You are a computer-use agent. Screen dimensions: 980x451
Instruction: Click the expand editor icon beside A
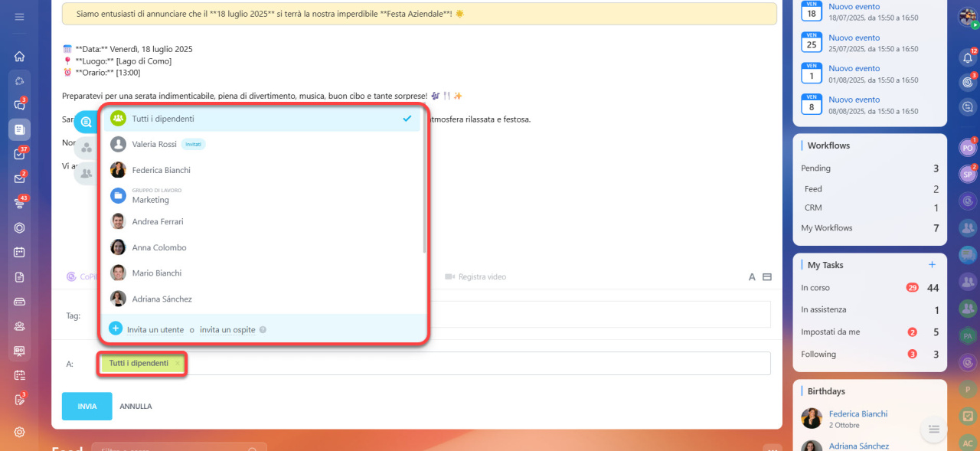click(x=767, y=277)
